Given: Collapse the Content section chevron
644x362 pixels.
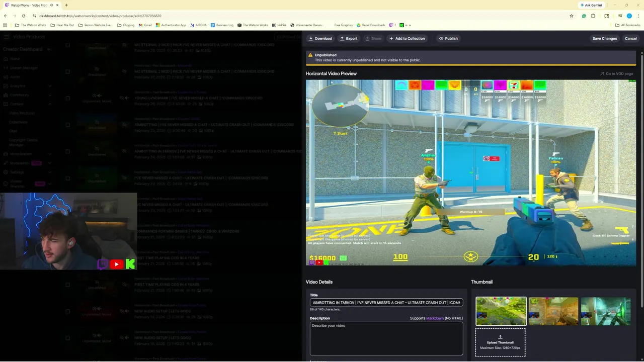Looking at the screenshot, I should point(49,104).
